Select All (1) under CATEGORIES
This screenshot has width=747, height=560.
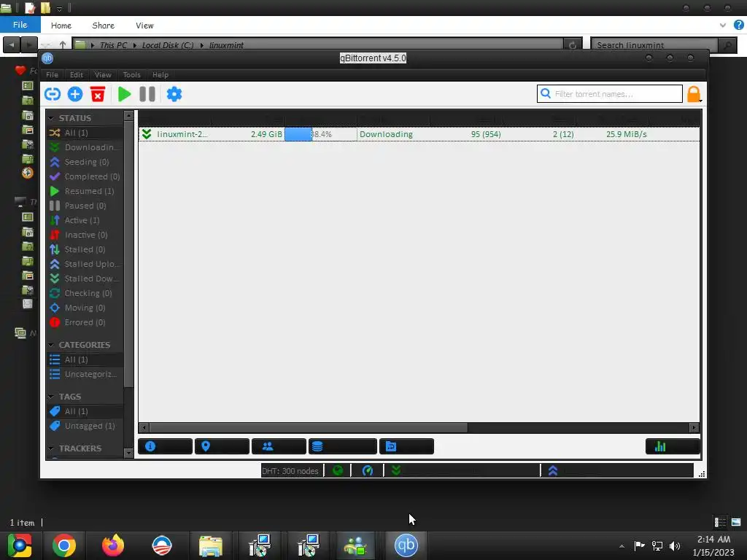85,359
